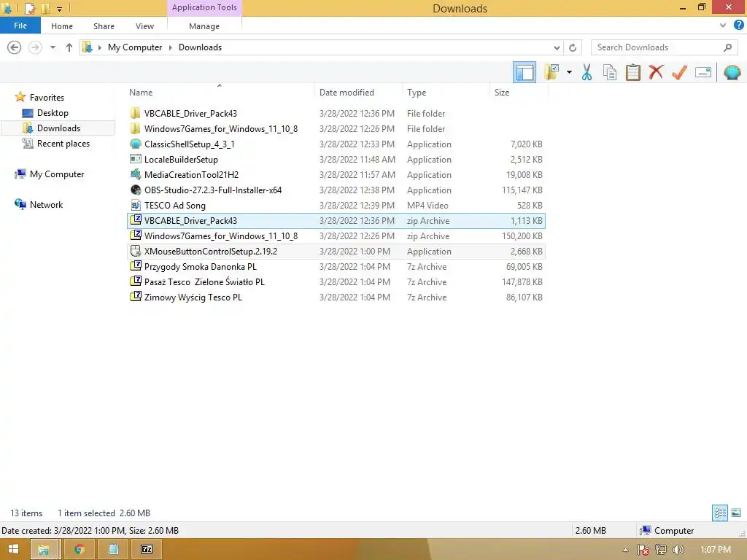The height and width of the screenshot is (560, 747).
Task: Select the Application Tools contextual tab
Action: tap(204, 7)
